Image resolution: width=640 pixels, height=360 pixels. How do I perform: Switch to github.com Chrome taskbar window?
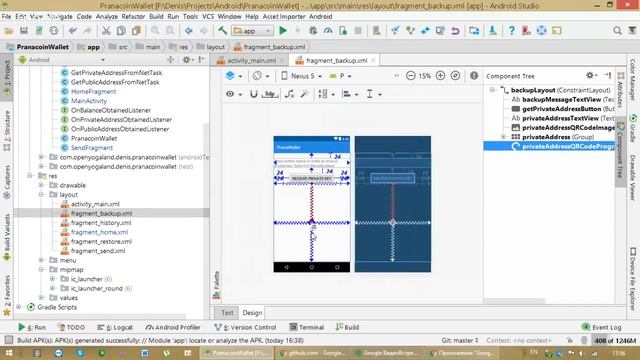[x=313, y=353]
